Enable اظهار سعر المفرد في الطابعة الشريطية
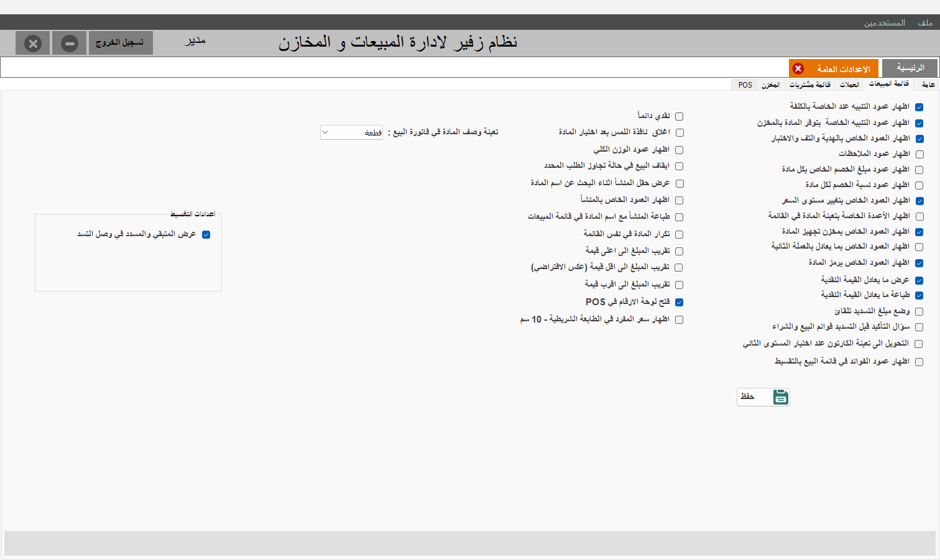The width and height of the screenshot is (940, 560). tap(679, 319)
